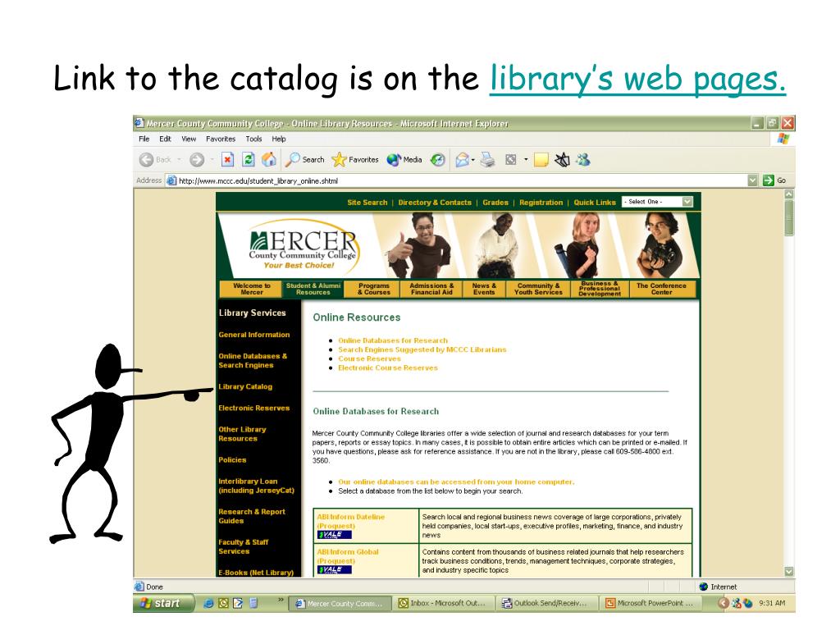Click the General Information sidebar link
The width and height of the screenshot is (840, 630).
click(254, 335)
